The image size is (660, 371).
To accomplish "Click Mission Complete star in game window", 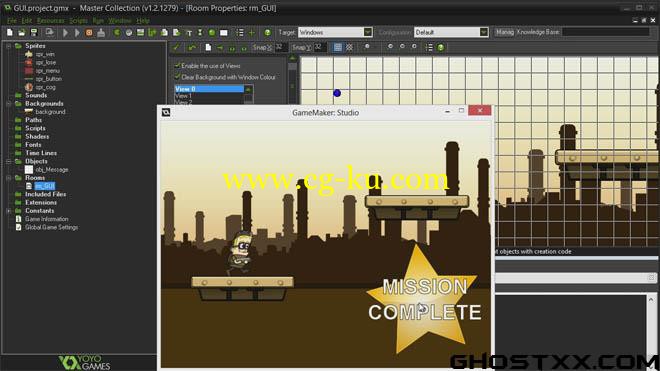I will pyautogui.click(x=422, y=299).
